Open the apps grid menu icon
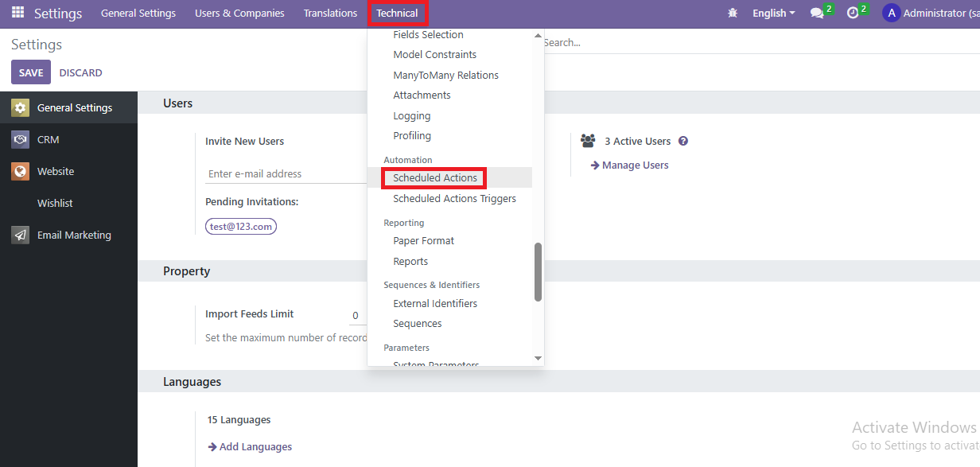This screenshot has height=467, width=980. (17, 13)
